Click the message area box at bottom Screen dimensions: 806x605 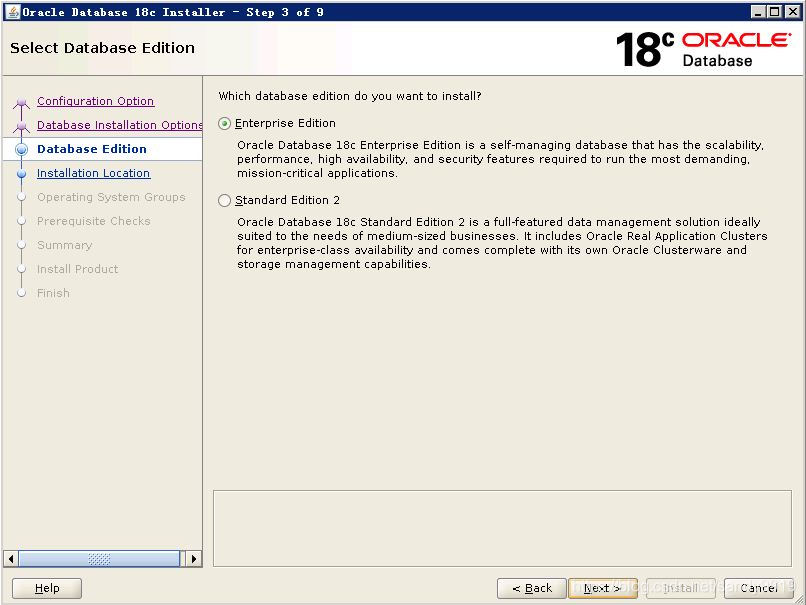[x=502, y=528]
